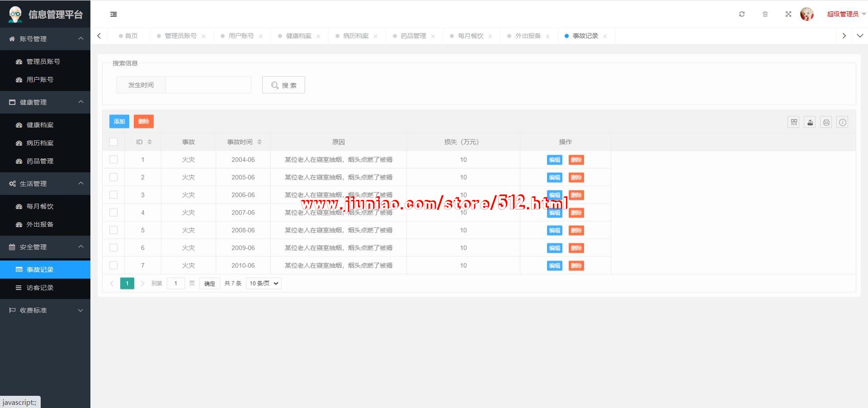Switch to the 药品管理 tab
868x408 pixels.
413,36
